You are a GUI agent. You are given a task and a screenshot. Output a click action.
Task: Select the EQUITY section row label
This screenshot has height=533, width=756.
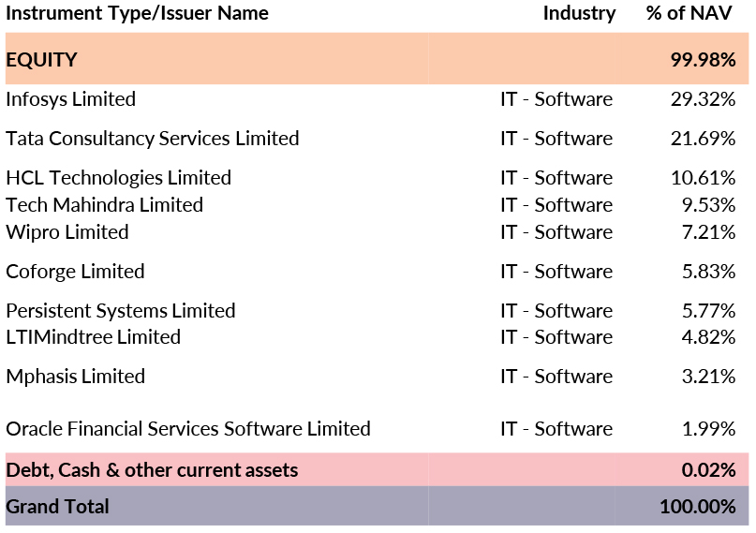pyautogui.click(x=41, y=60)
